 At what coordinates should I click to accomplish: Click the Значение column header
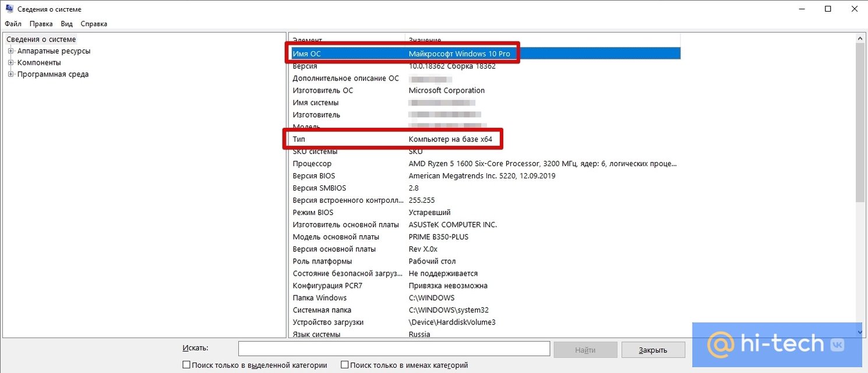[542, 39]
